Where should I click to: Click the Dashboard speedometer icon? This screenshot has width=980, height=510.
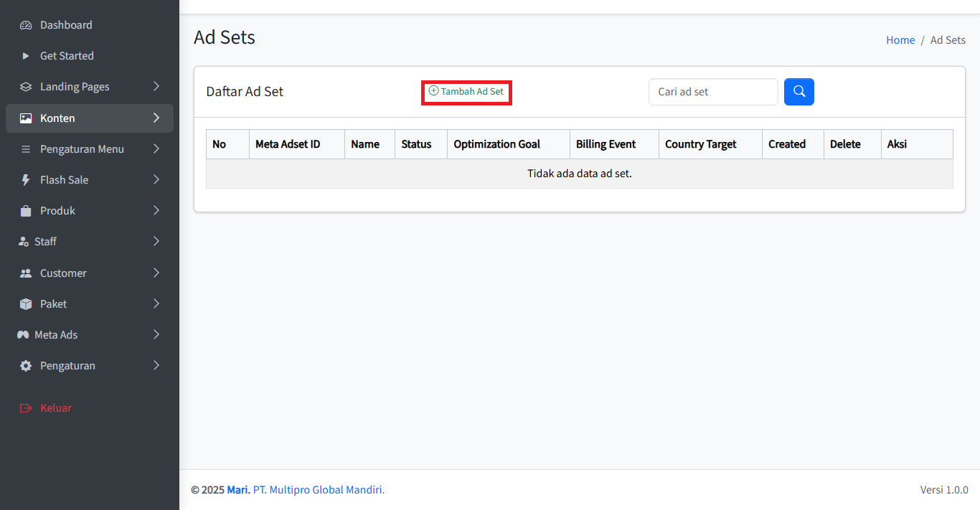[26, 25]
